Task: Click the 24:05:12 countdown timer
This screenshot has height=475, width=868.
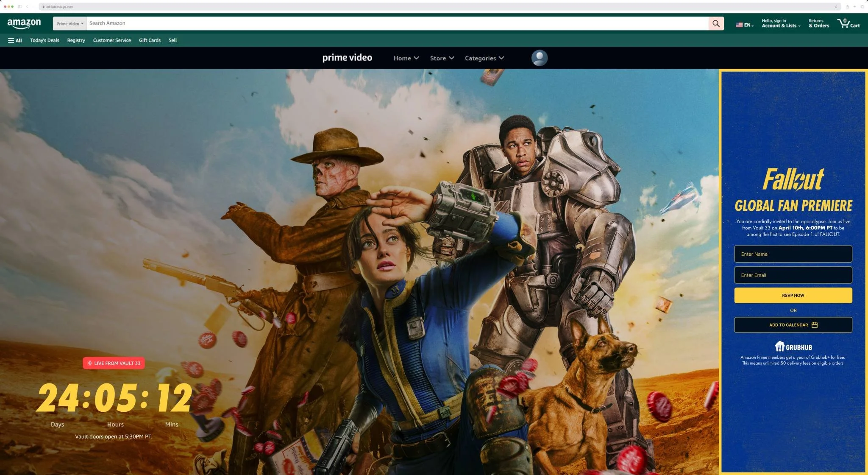Action: point(114,398)
